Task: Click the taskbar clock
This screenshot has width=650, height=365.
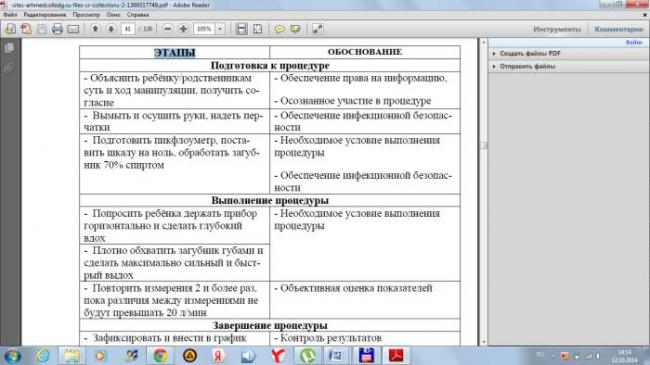Action: point(625,356)
